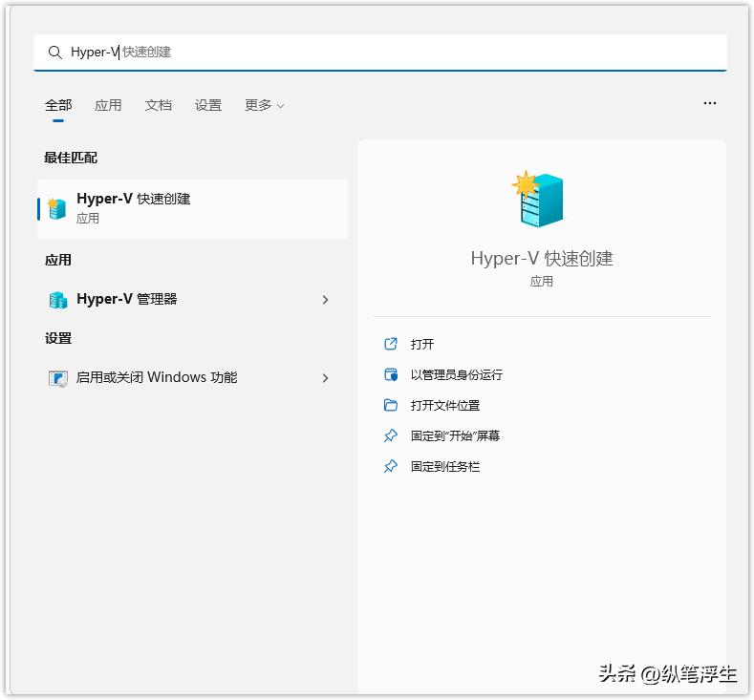This screenshot has height=700, width=754.
Task: Click the Hyper-V 快速创建 title in preview pane
Action: 542,259
